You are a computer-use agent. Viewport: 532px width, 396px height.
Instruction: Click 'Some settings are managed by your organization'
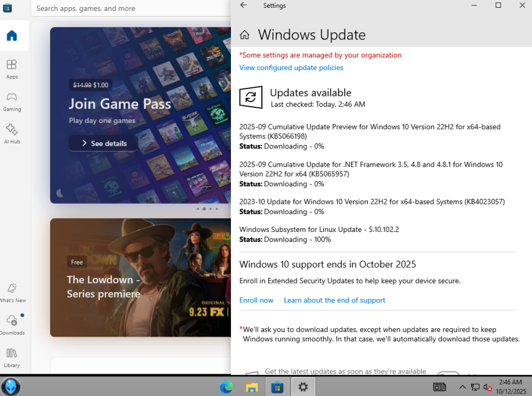tap(320, 55)
